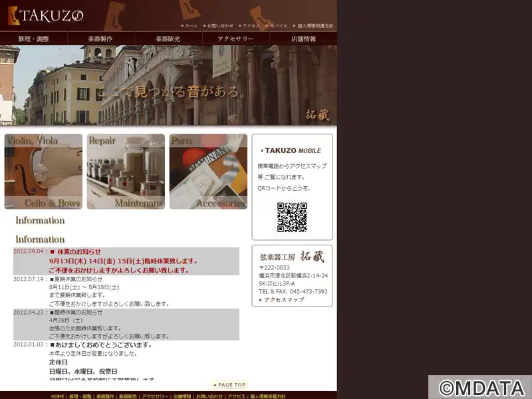Viewport: 532px width, 399px height.
Task: Open the 修理・調整 menu item
Action: click(x=34, y=39)
